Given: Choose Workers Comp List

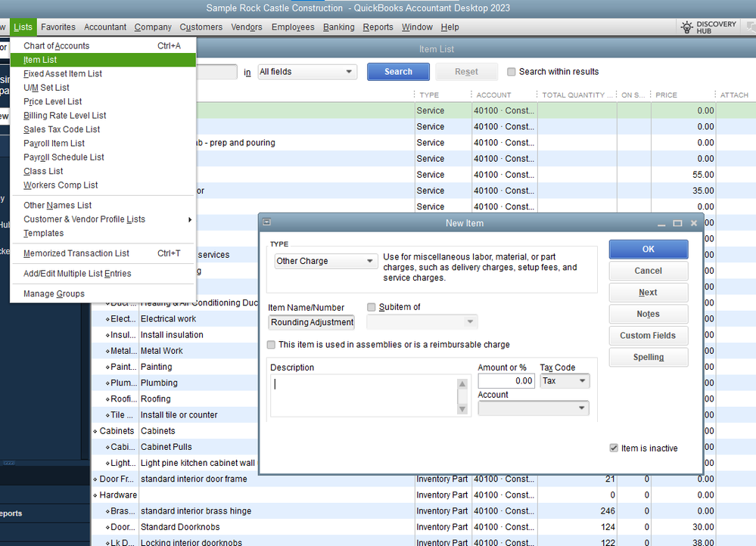Looking at the screenshot, I should pyautogui.click(x=103, y=185).
